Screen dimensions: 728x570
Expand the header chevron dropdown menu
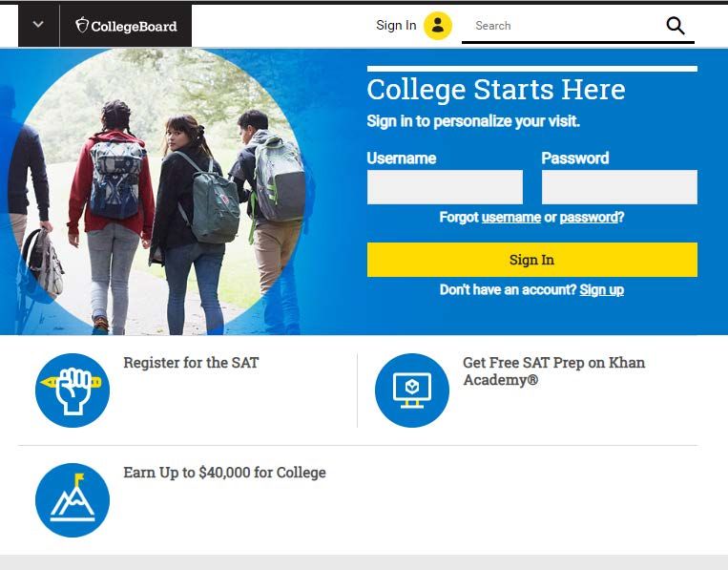click(x=38, y=25)
